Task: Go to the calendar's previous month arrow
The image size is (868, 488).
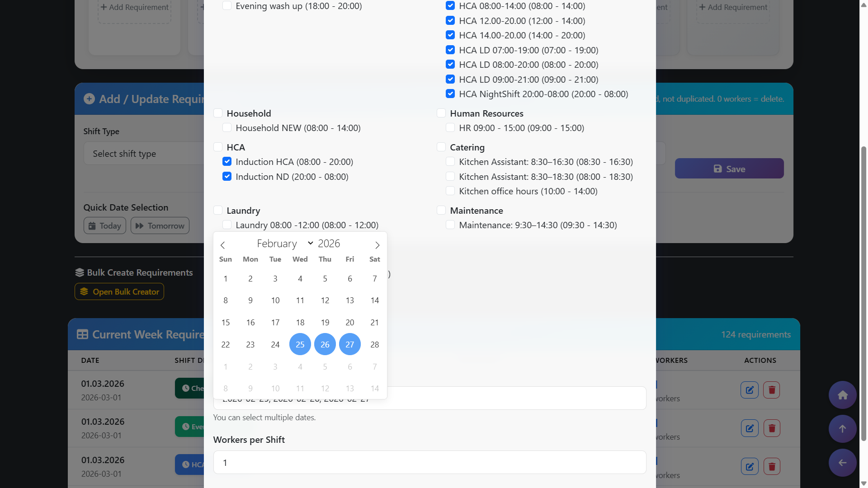Action: pos(222,245)
